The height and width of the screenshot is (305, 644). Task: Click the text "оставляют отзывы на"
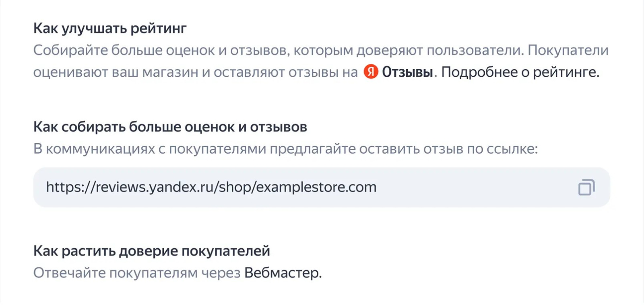286,72
